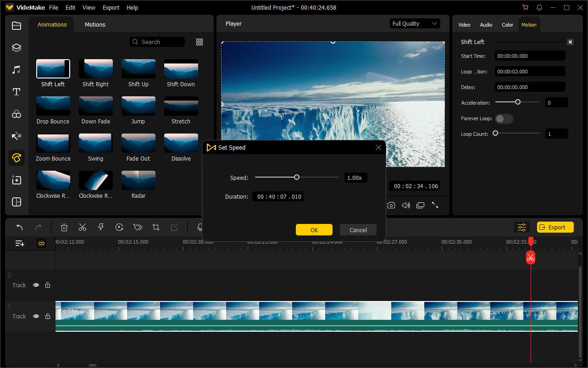The image size is (588, 368).
Task: Hide Track 1 using its eye icon
Action: (x=36, y=316)
